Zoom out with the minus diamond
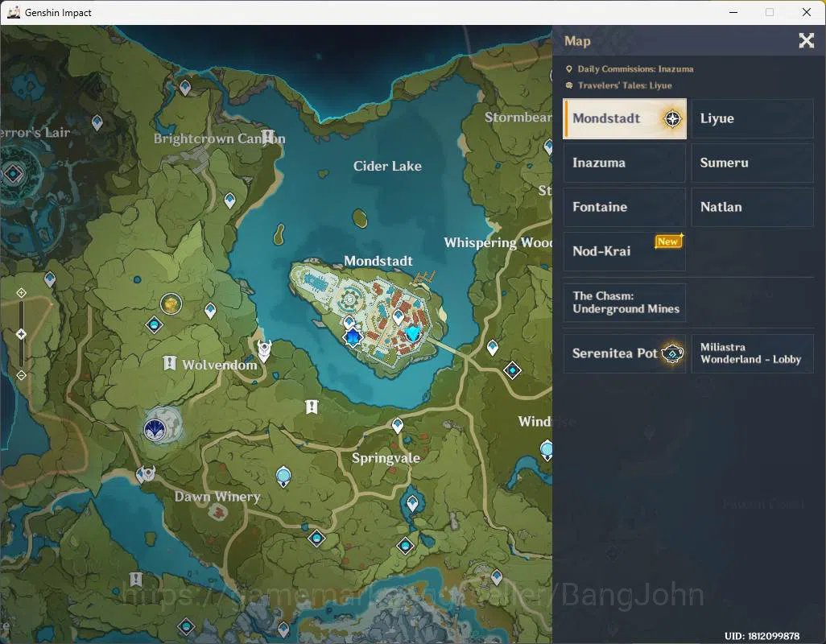Screen dimensions: 826x644 pos(21,375)
